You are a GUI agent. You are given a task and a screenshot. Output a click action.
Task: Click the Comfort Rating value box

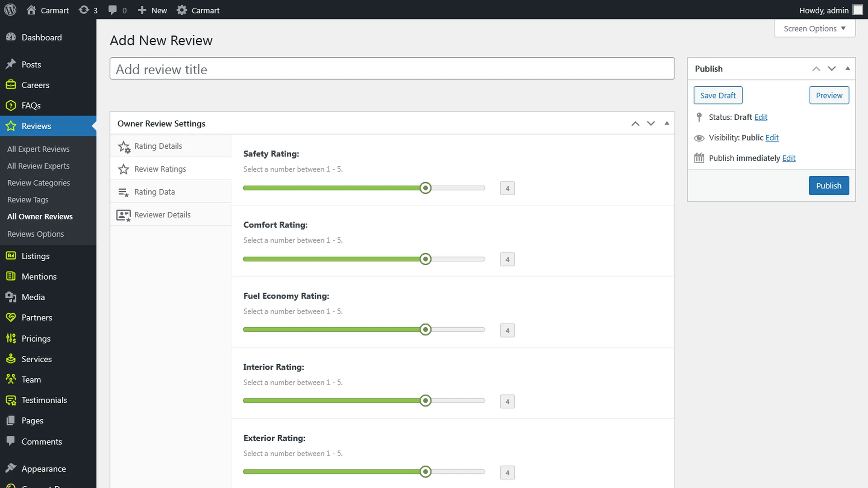pyautogui.click(x=507, y=259)
